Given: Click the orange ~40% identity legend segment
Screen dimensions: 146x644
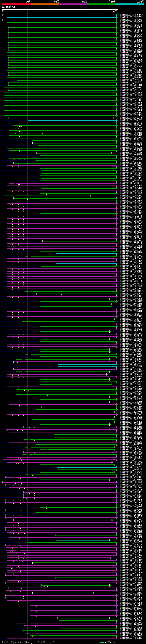Looking at the screenshot, I should (x=45, y=4).
